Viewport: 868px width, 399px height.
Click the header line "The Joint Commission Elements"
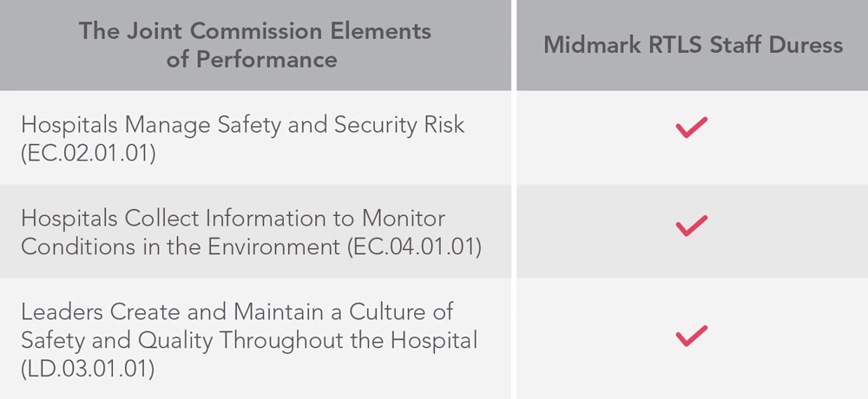point(254,31)
